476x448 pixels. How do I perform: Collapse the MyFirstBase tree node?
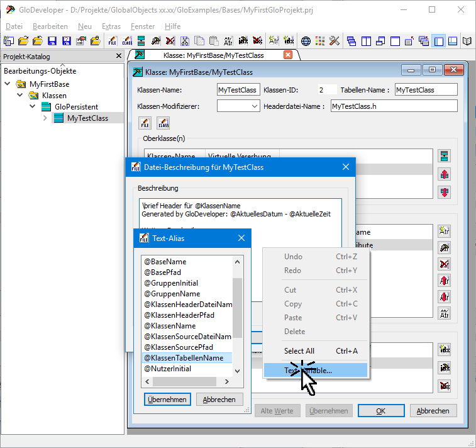(8, 84)
